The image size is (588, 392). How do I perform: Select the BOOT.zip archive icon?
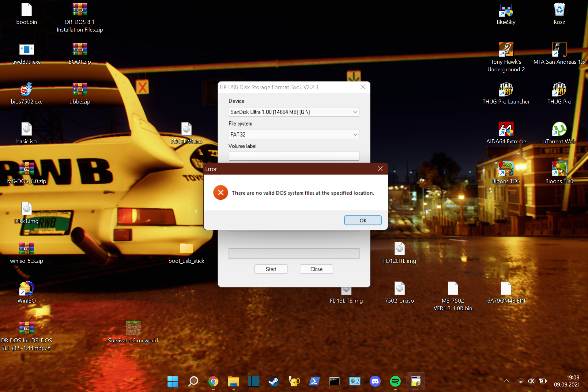[80, 50]
